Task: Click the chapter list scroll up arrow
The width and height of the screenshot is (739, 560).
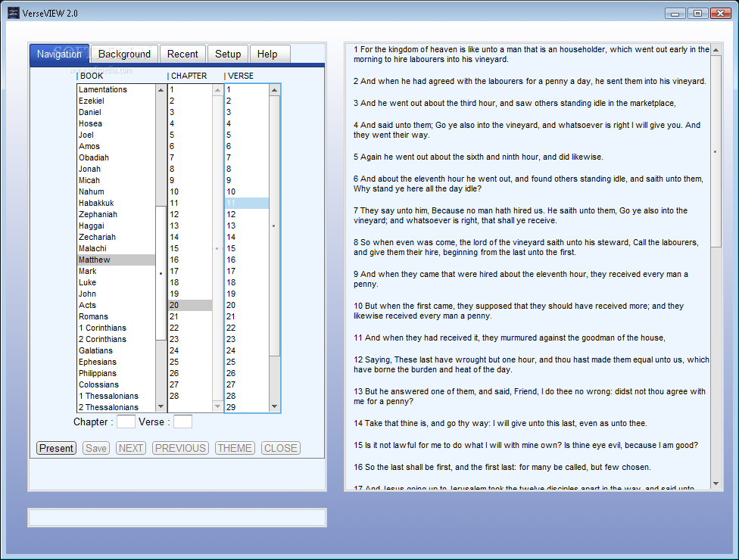Action: coord(217,89)
